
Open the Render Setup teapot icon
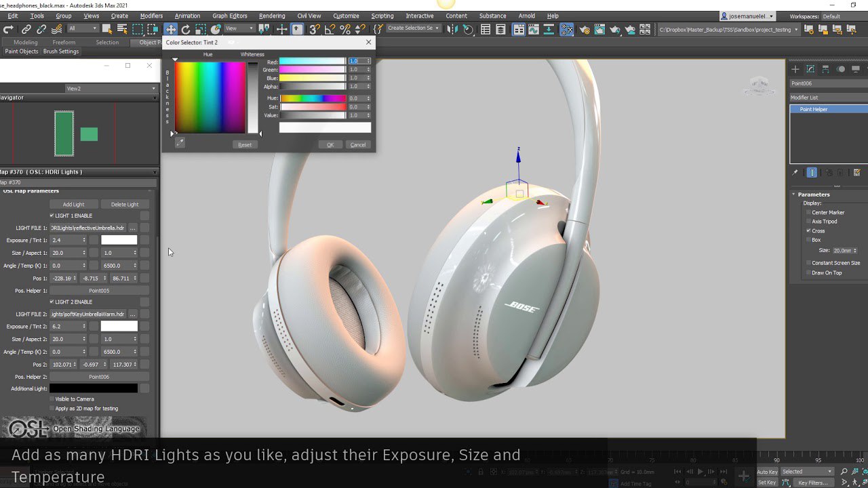[x=585, y=29]
